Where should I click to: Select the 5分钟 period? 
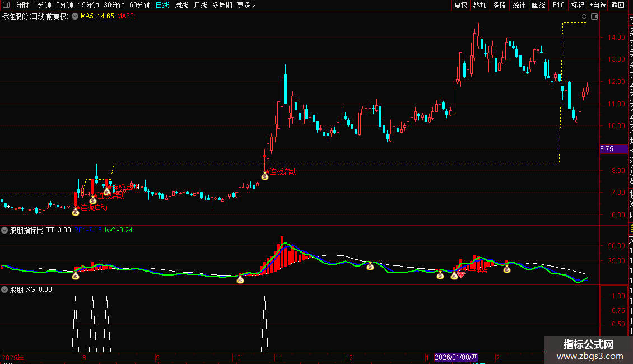pyautogui.click(x=64, y=5)
